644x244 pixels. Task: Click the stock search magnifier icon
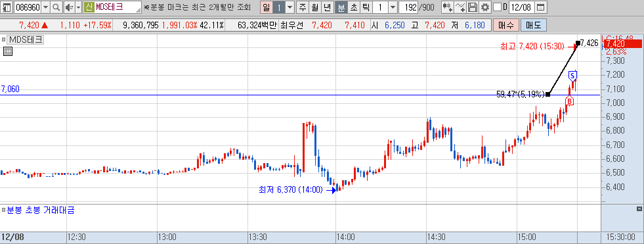click(x=56, y=7)
